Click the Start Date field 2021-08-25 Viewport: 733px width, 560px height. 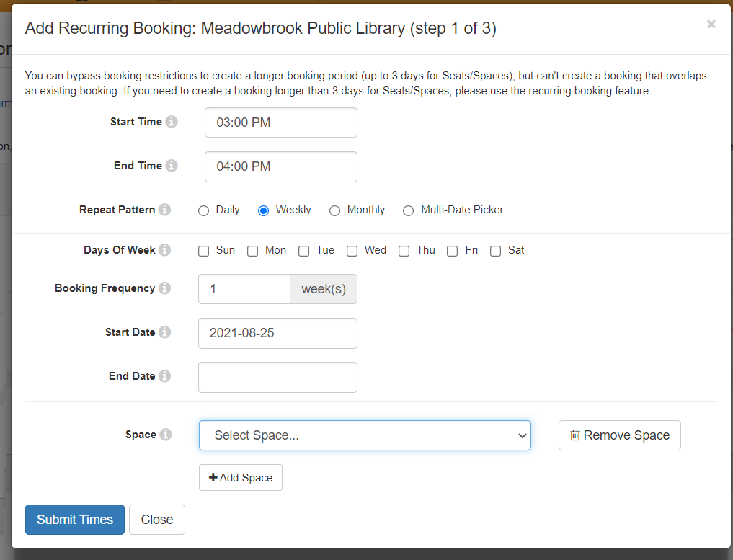point(277,333)
